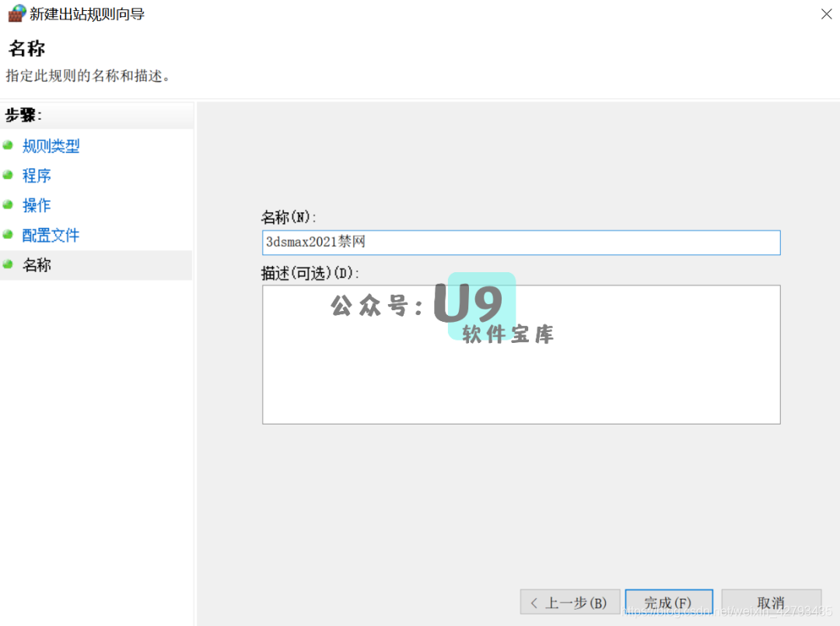The width and height of the screenshot is (840, 626).
Task: Click the green bullet beside 程序
Action: (8, 175)
